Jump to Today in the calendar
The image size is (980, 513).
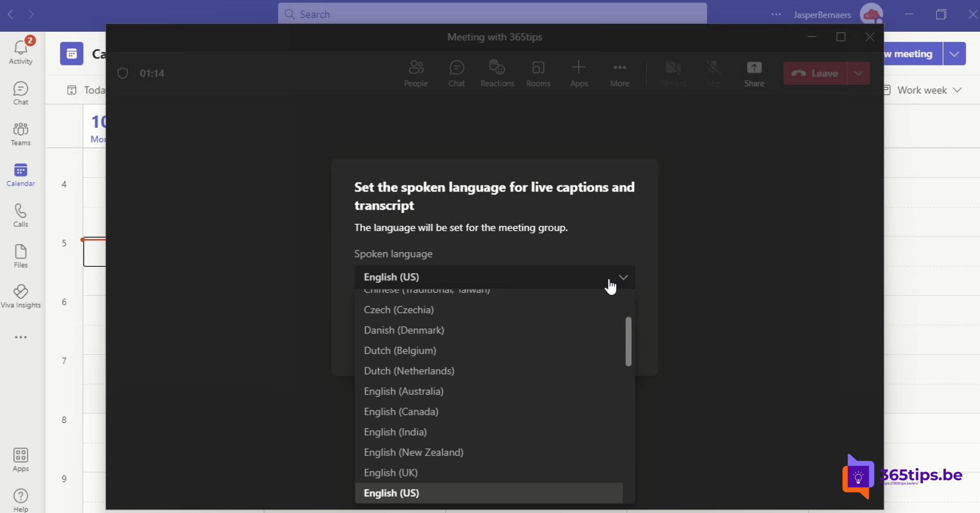coord(86,90)
